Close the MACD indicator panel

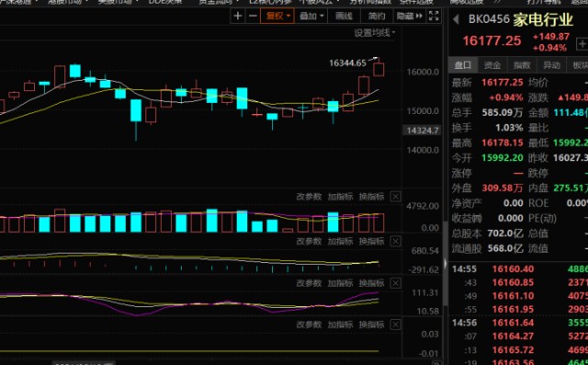(x=396, y=241)
